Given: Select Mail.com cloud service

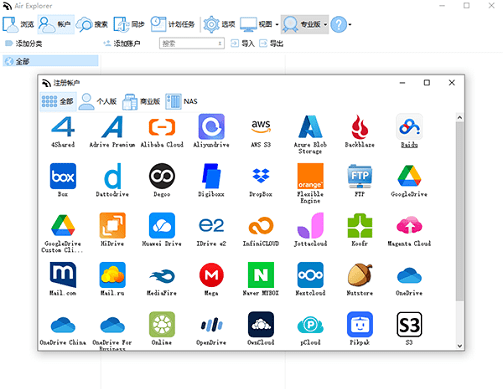Looking at the screenshot, I should (63, 279).
